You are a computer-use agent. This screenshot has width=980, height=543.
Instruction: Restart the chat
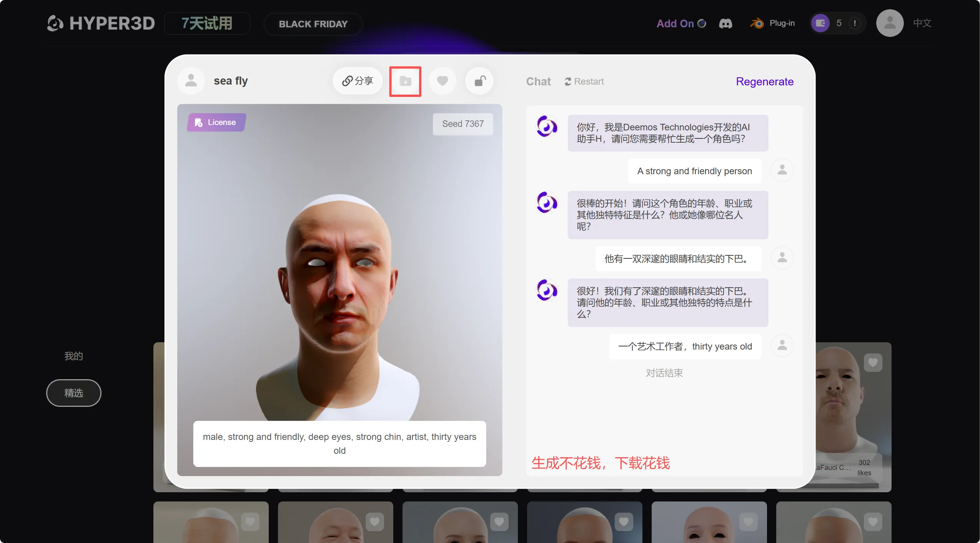(x=584, y=82)
